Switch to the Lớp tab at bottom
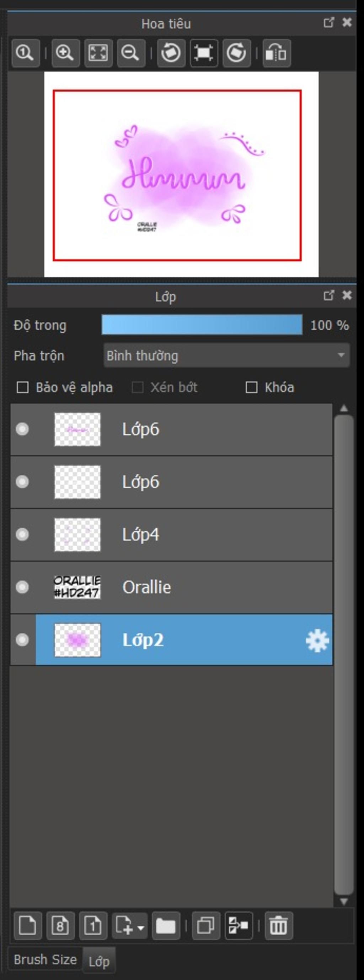This screenshot has height=980, width=364. (99, 962)
